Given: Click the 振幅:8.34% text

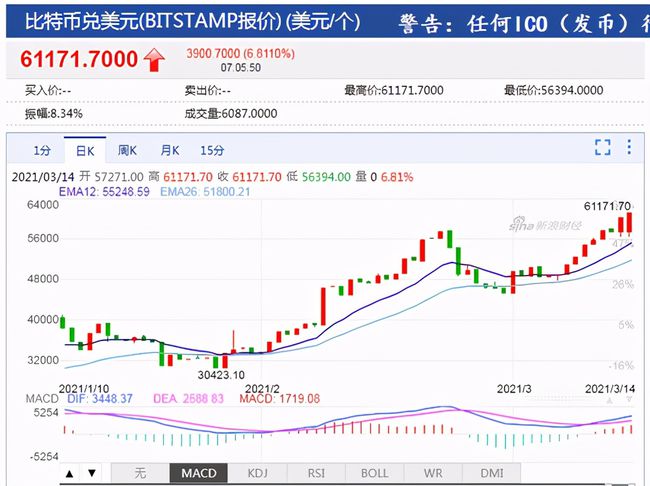Looking at the screenshot, I should point(53,114).
